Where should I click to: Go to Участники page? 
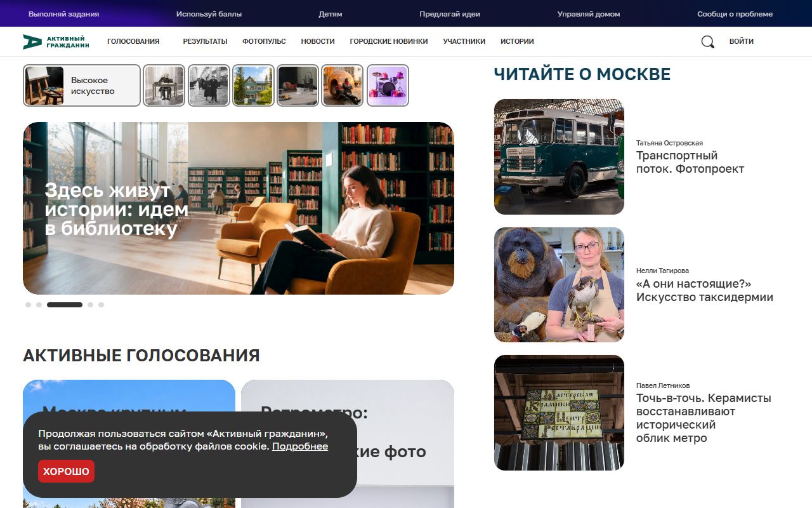point(464,41)
